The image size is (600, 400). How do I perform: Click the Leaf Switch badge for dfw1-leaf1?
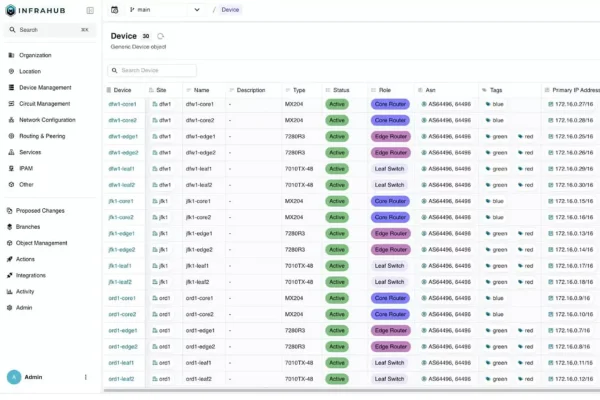390,169
